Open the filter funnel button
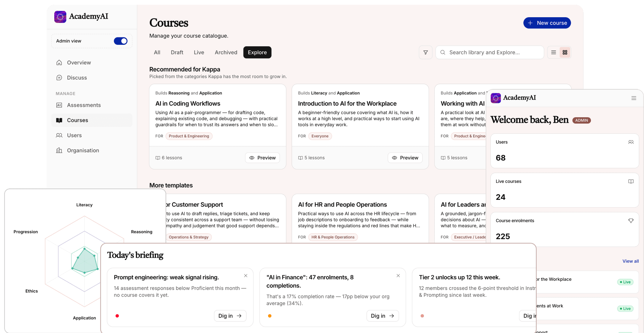644x333 pixels. click(425, 53)
